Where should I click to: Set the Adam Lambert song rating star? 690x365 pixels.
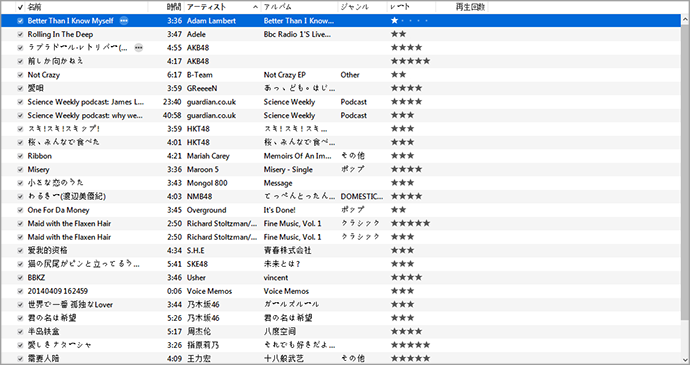coord(394,21)
